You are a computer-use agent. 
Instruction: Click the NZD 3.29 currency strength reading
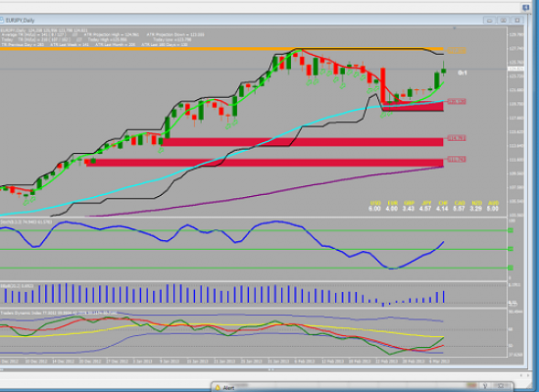coord(475,206)
